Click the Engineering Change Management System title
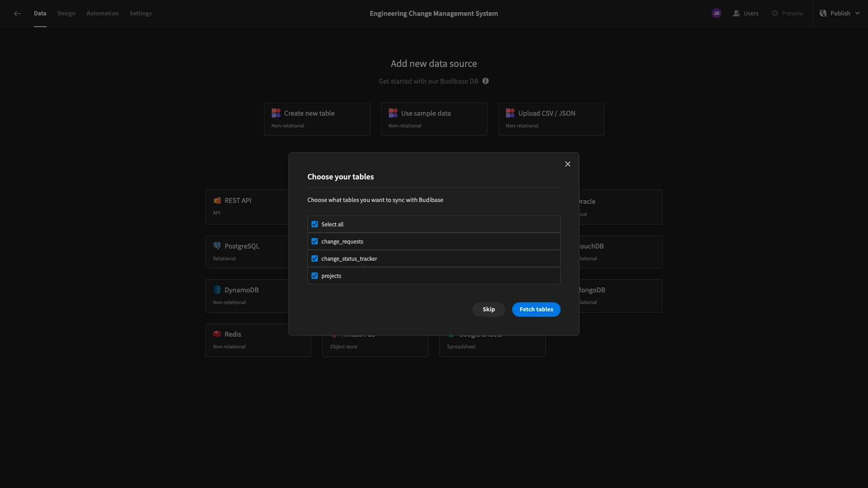The image size is (868, 488). (x=434, y=13)
